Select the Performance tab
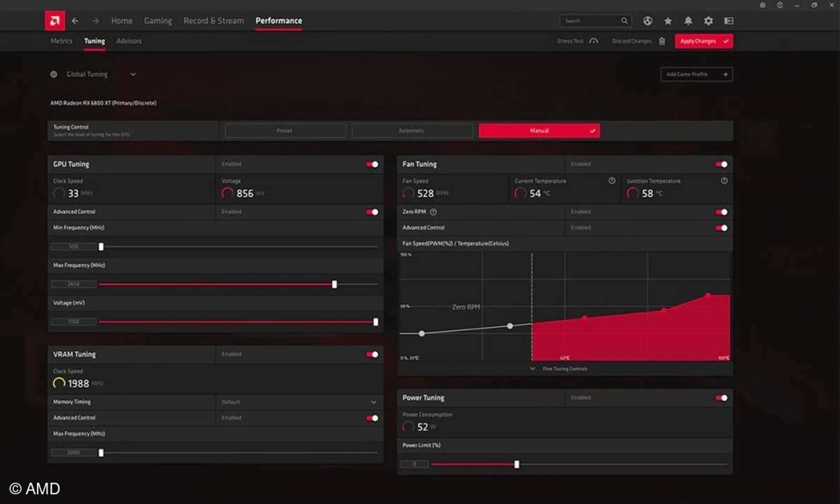This screenshot has width=840, height=504. [x=279, y=21]
